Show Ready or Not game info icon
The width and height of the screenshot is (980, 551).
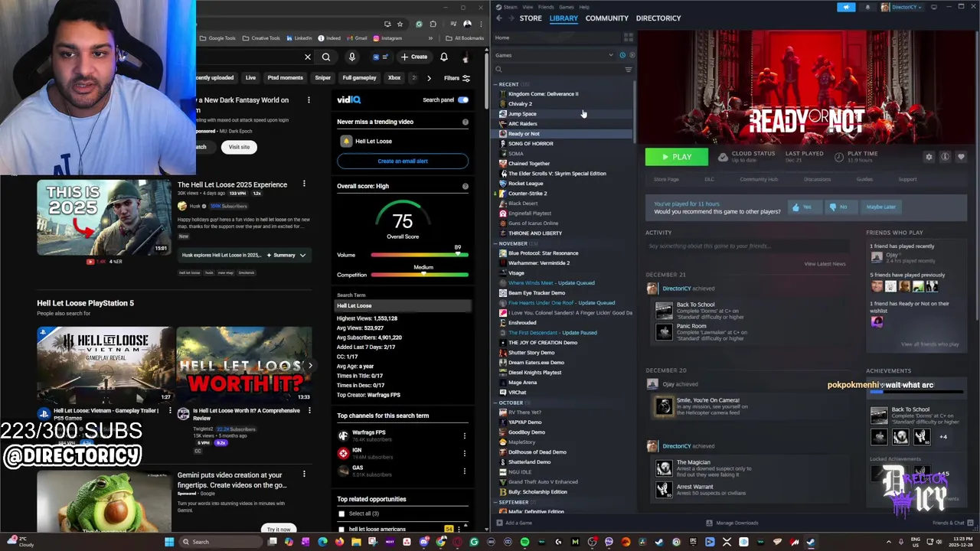(945, 157)
